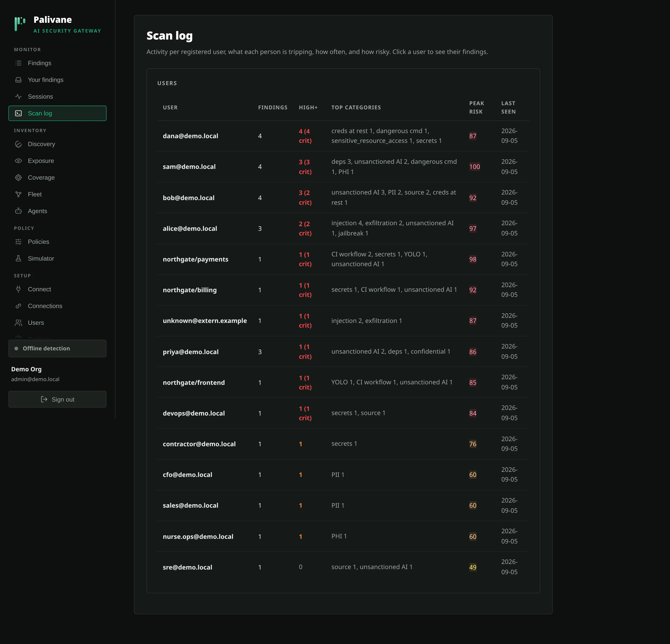670x644 pixels.
Task: Click the peak risk 76 badge
Action: [473, 444]
